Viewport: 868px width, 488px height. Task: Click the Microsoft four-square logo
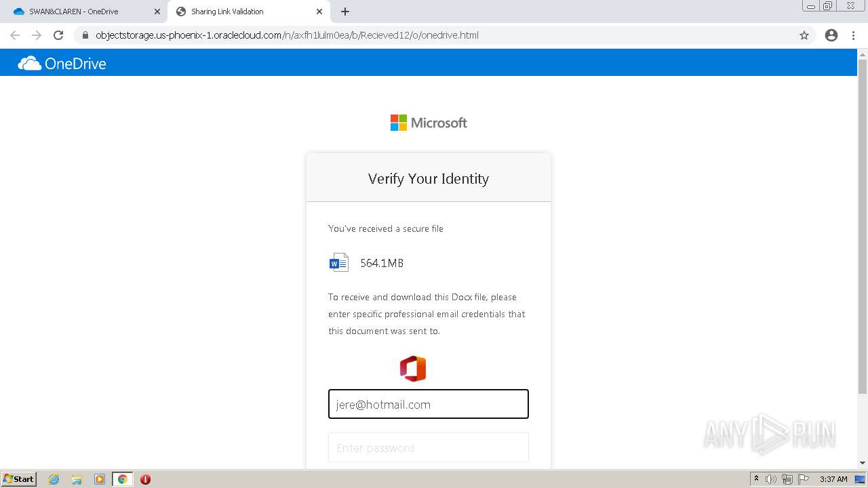click(399, 123)
